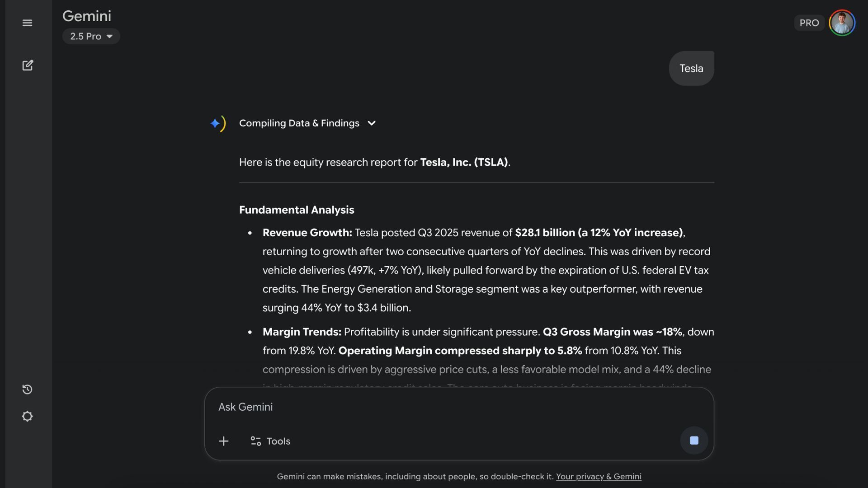This screenshot has width=868, height=488.
Task: Open the 2.5 Pro model selector dropdown
Action: 91,36
